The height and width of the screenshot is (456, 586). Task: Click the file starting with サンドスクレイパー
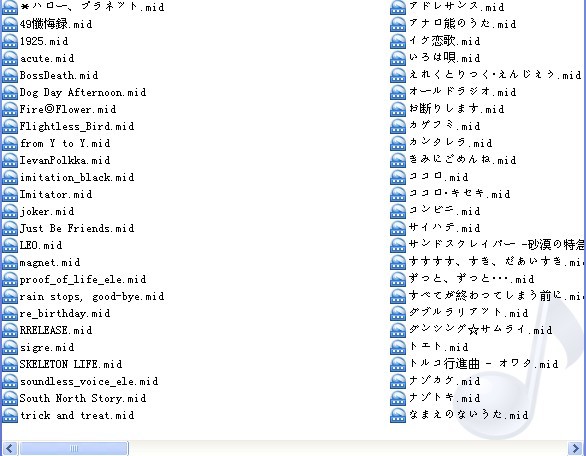(x=496, y=245)
